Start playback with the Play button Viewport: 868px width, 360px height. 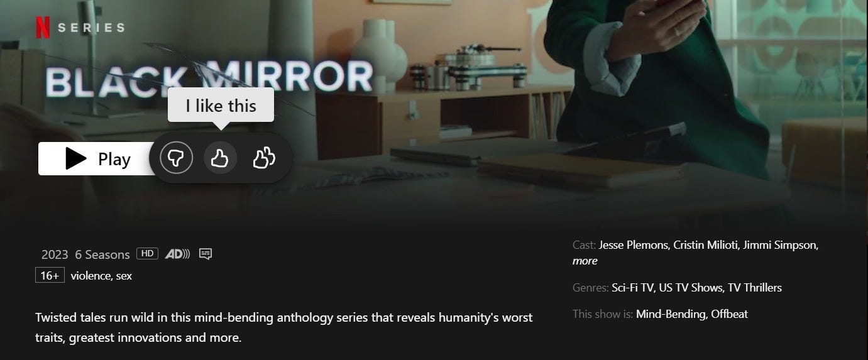coord(97,158)
